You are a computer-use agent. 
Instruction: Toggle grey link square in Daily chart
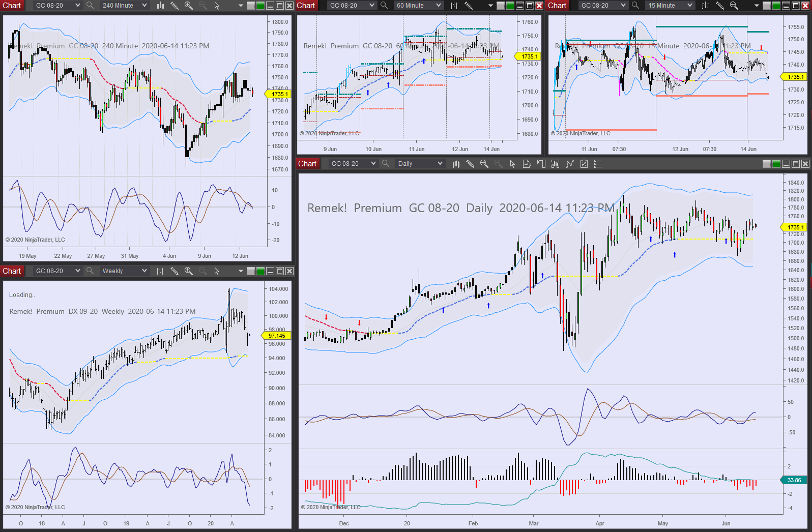click(767, 164)
